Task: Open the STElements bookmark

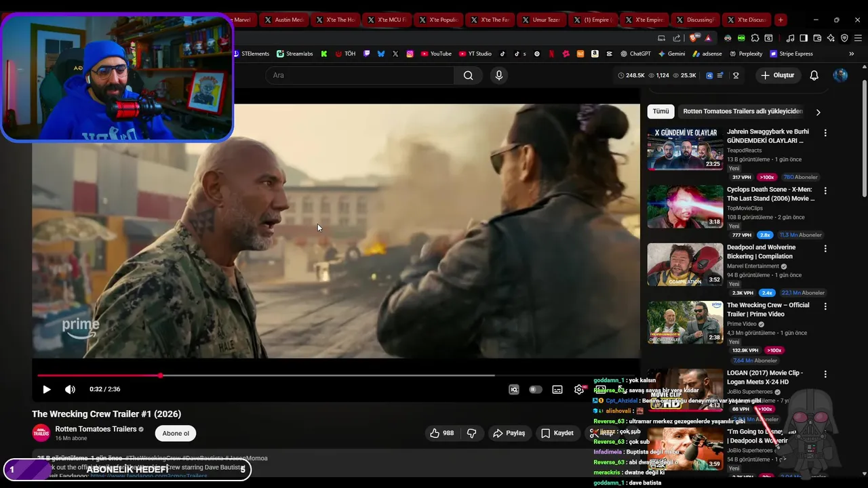Action: pos(251,54)
